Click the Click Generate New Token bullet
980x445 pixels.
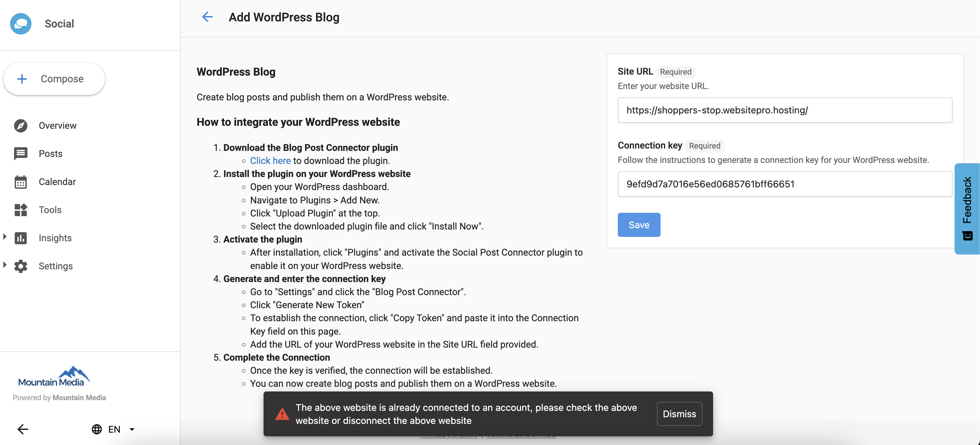point(307,305)
